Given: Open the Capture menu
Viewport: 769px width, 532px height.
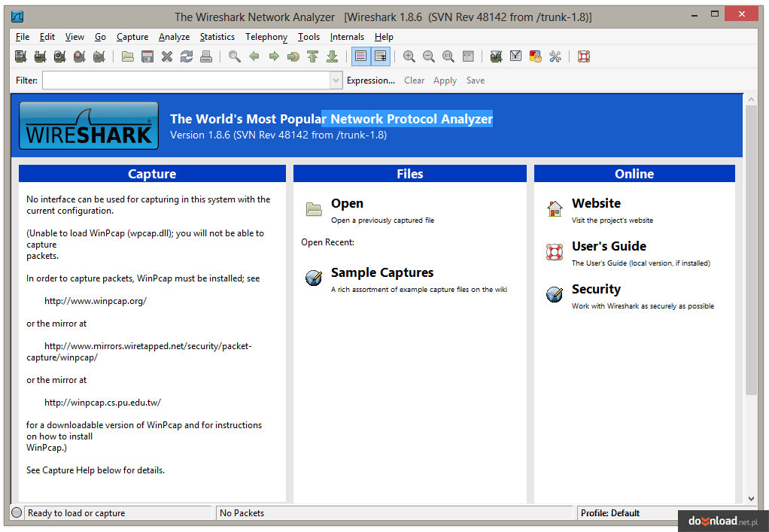Looking at the screenshot, I should pyautogui.click(x=132, y=37).
